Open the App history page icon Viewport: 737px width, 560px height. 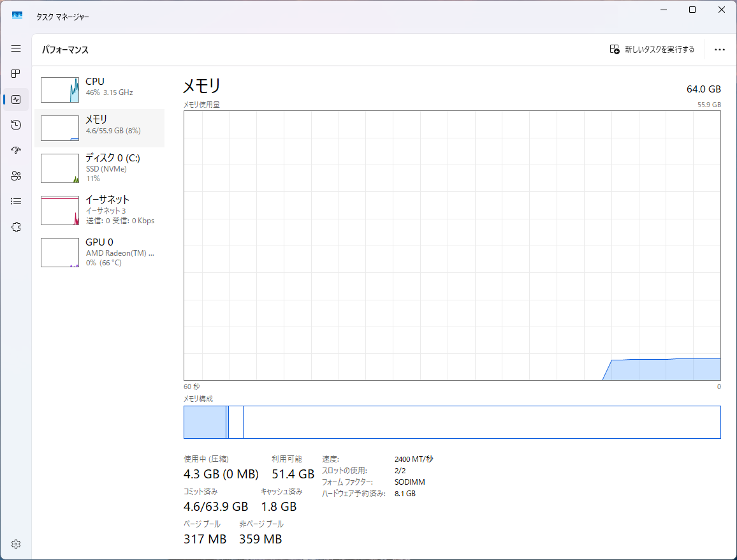16,125
